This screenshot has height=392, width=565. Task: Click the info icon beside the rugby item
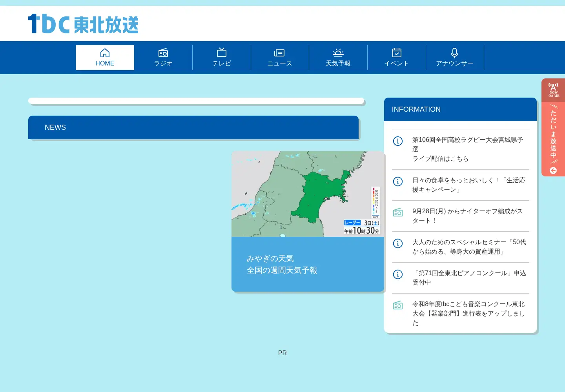(398, 141)
